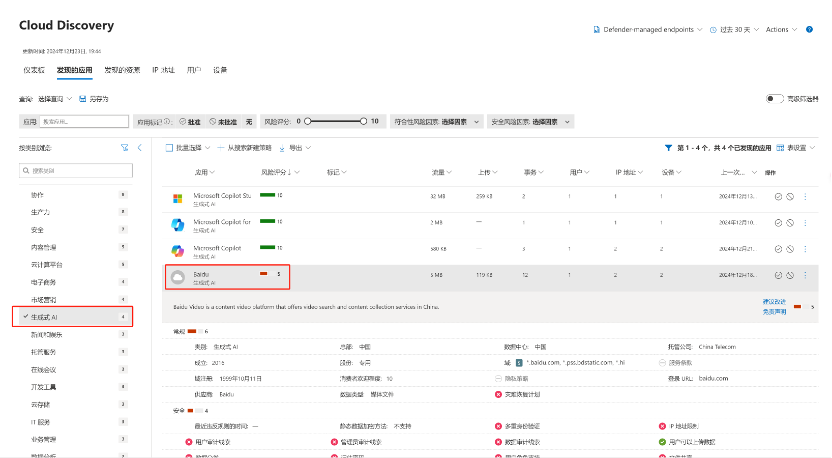The width and height of the screenshot is (832, 458).
Task: Filter by the 无 tag option
Action: 249,122
